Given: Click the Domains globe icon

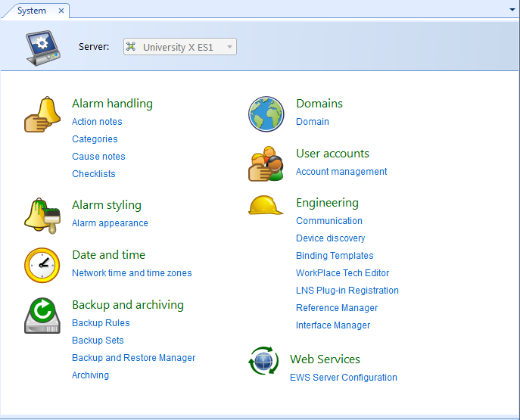Looking at the screenshot, I should (x=266, y=114).
